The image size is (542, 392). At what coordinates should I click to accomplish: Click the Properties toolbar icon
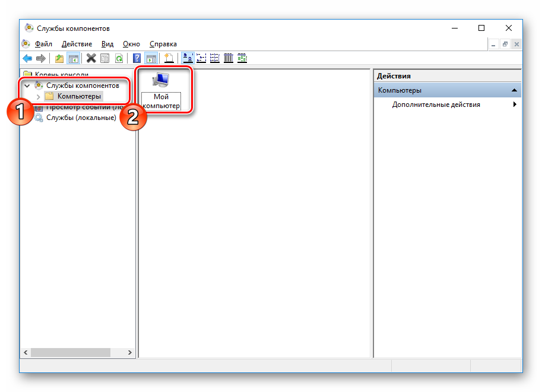(x=105, y=58)
